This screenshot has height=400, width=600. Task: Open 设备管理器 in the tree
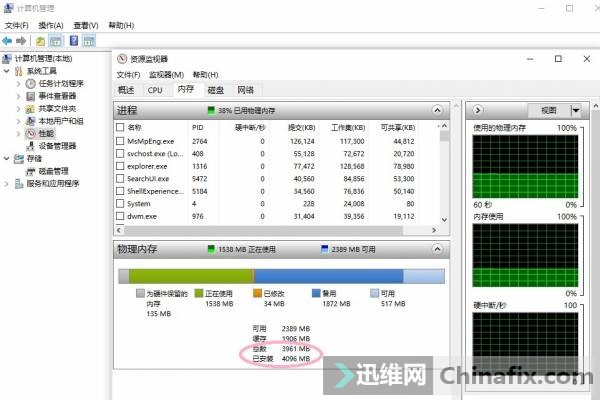57,146
